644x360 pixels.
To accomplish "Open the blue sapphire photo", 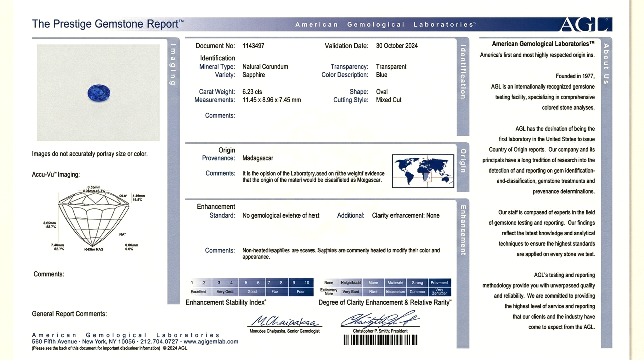I will click(98, 93).
